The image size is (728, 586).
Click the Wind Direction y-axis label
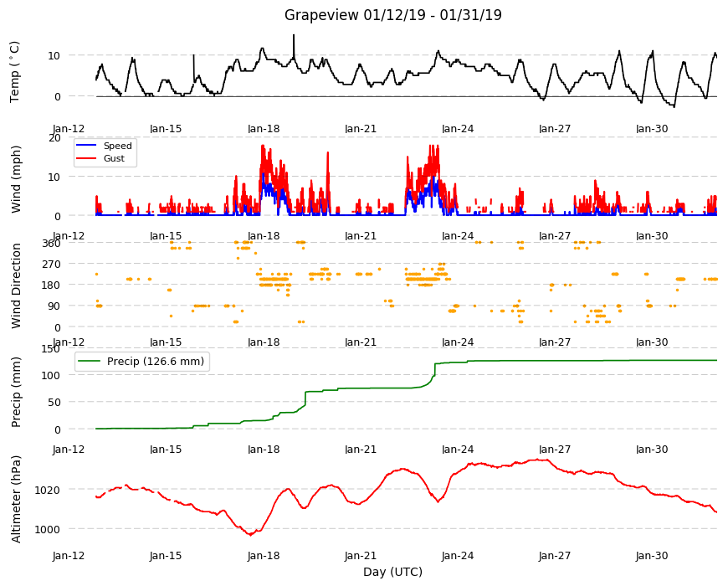click(x=16, y=285)
